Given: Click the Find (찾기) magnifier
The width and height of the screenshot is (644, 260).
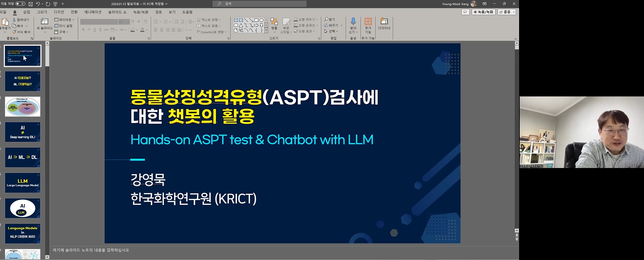Looking at the screenshot, I should click(330, 19).
